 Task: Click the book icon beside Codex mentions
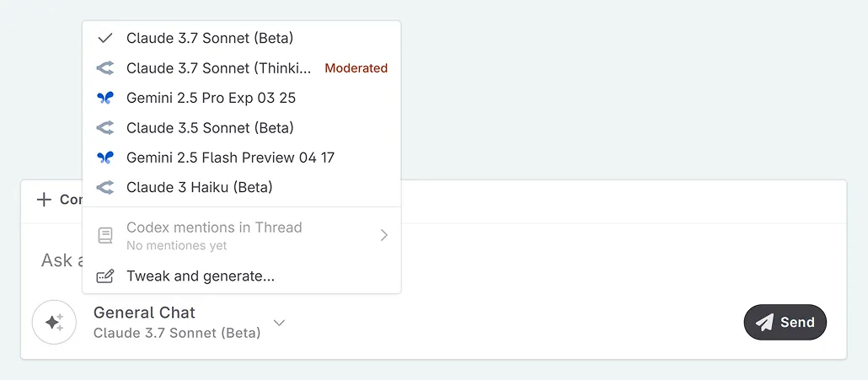click(x=104, y=236)
